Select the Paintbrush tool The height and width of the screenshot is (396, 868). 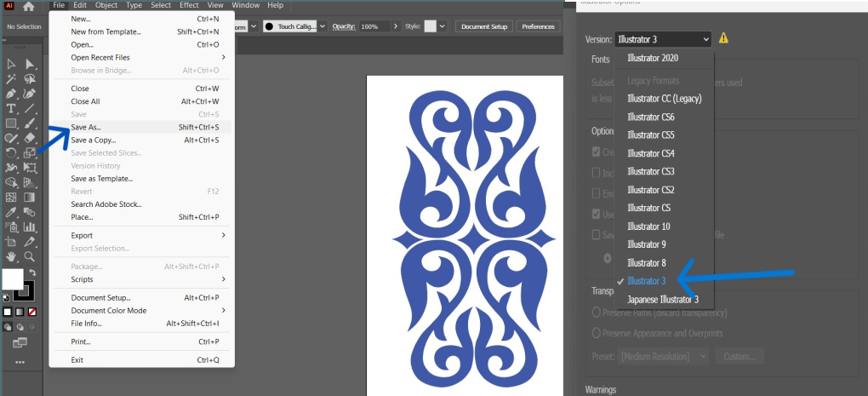pyautogui.click(x=30, y=123)
